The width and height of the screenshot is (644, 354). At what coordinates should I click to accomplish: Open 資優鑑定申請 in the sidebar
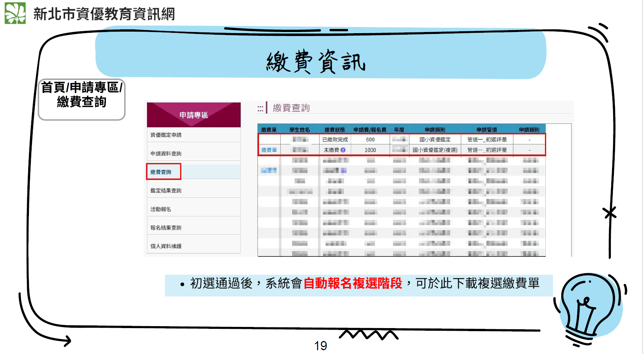tap(166, 135)
